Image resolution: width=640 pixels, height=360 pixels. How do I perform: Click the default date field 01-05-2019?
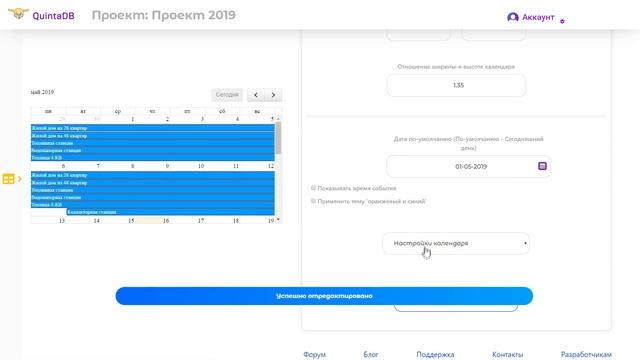[x=469, y=167]
